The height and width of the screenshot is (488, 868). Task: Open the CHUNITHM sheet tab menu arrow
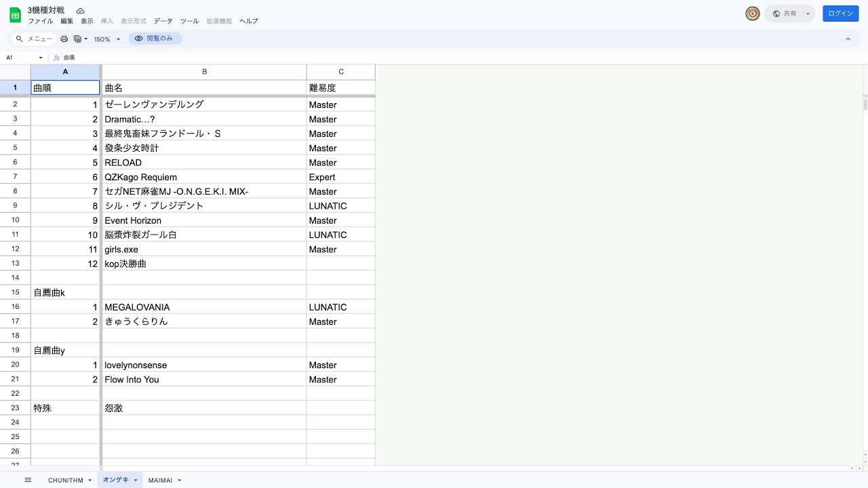click(90, 481)
